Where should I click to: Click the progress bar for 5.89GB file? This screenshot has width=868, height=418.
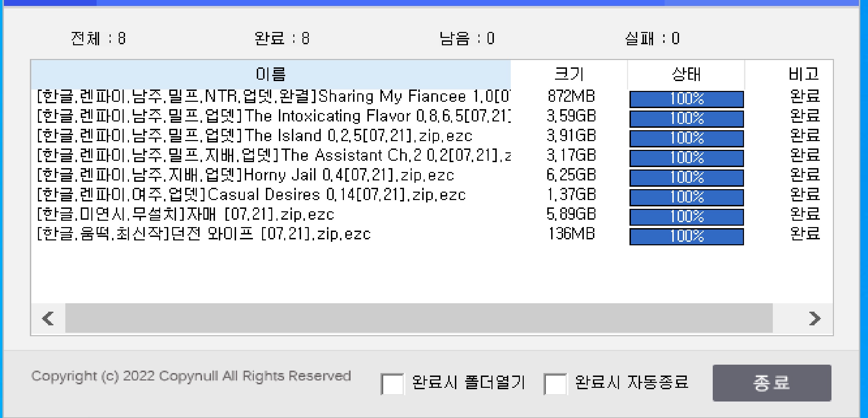click(x=686, y=217)
